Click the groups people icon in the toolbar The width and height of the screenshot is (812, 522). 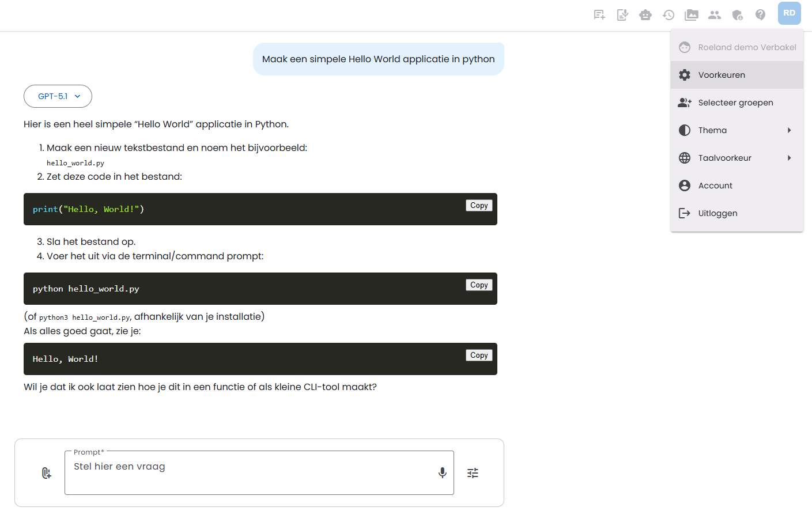click(x=715, y=15)
